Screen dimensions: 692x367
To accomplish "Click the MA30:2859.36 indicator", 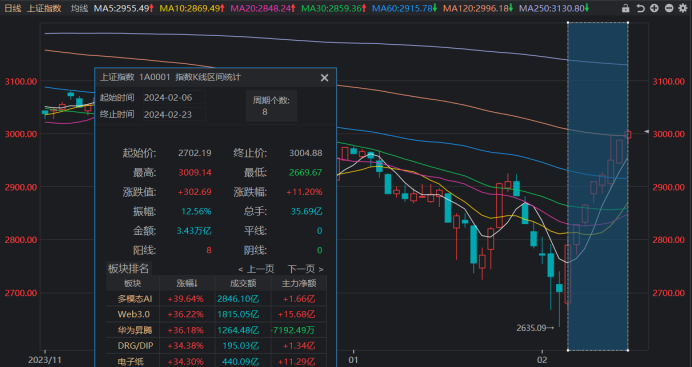I will pyautogui.click(x=334, y=8).
